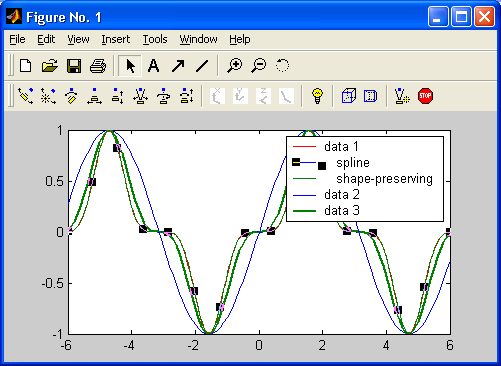Click the camera zoom icon shaped like V
Viewport: 501px width, 366px height.
pos(140,96)
